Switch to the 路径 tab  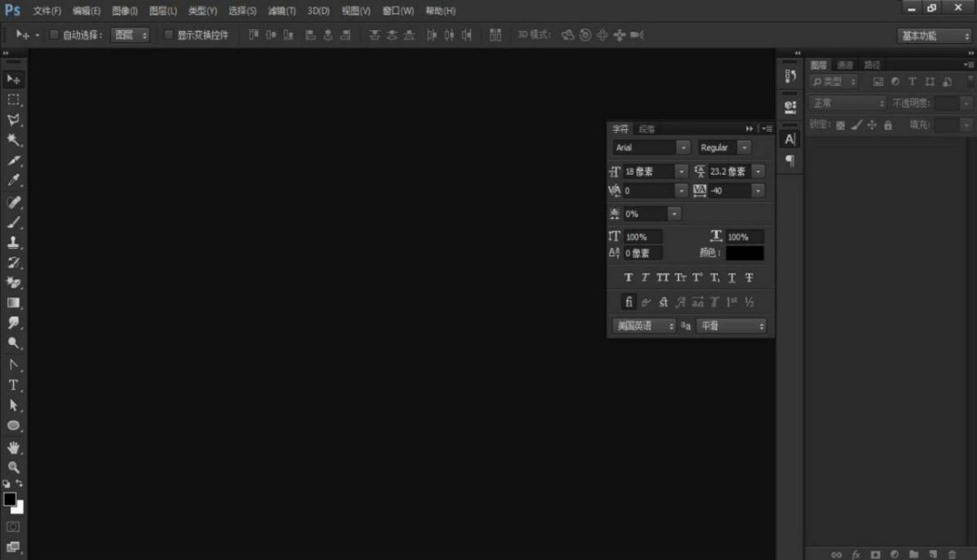pos(872,65)
